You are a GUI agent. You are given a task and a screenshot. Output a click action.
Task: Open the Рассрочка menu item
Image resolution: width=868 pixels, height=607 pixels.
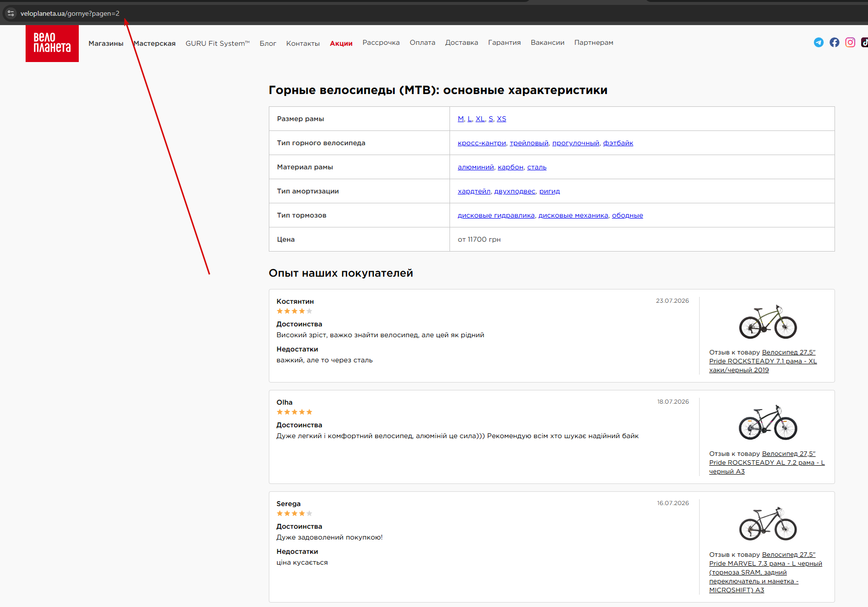[x=381, y=42]
